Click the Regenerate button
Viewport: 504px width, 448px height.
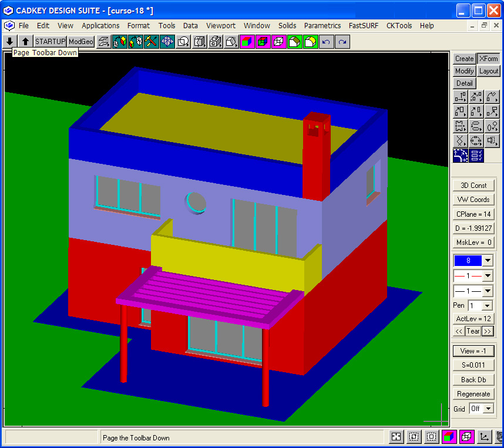473,394
